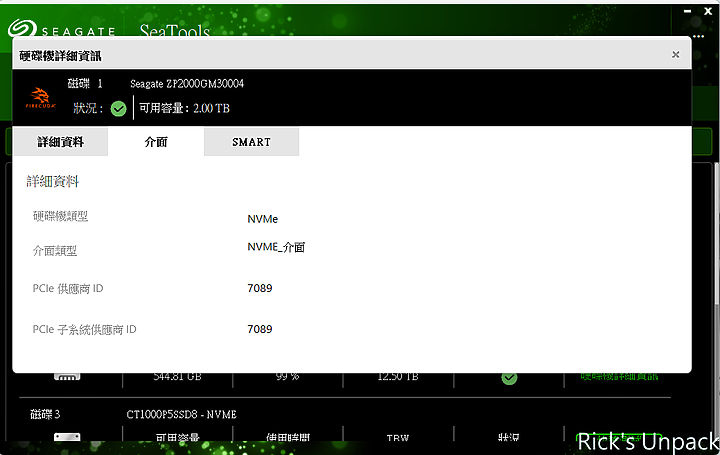Click the 12.50 TB value in drive list
The width and height of the screenshot is (720, 455).
click(398, 377)
